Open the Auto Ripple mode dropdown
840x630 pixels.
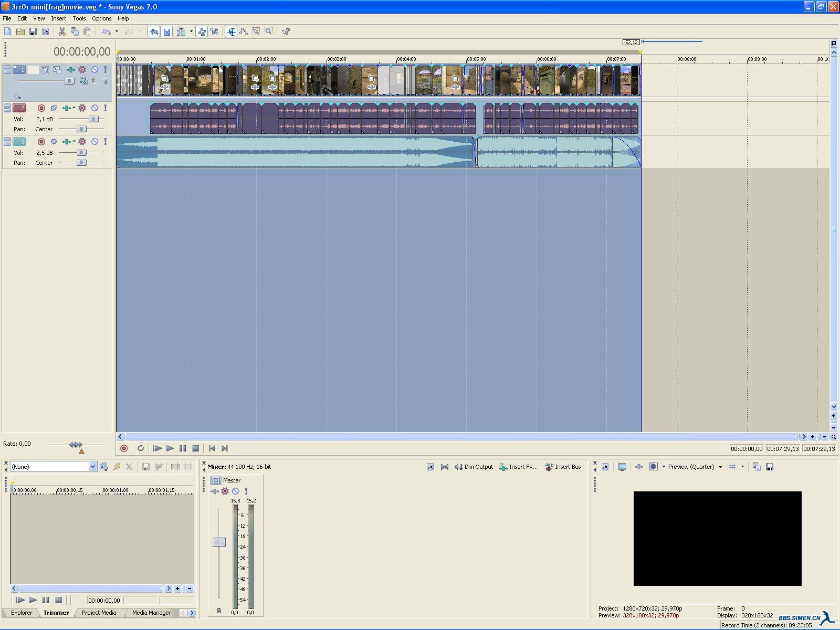[x=191, y=31]
